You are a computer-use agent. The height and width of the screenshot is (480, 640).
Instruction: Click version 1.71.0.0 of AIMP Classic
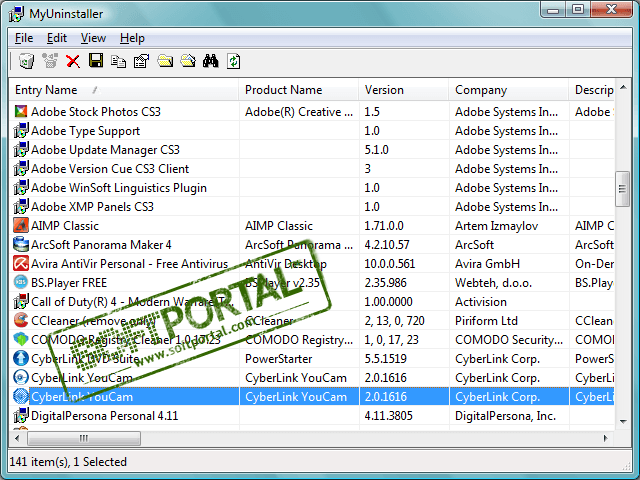384,226
